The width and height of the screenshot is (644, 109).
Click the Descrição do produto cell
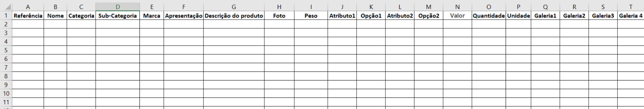click(x=234, y=16)
